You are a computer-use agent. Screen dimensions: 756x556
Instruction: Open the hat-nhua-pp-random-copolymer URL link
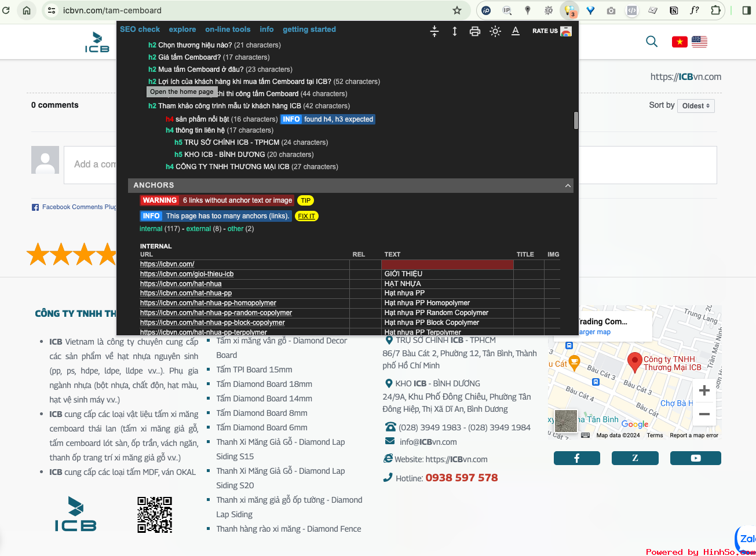point(216,313)
